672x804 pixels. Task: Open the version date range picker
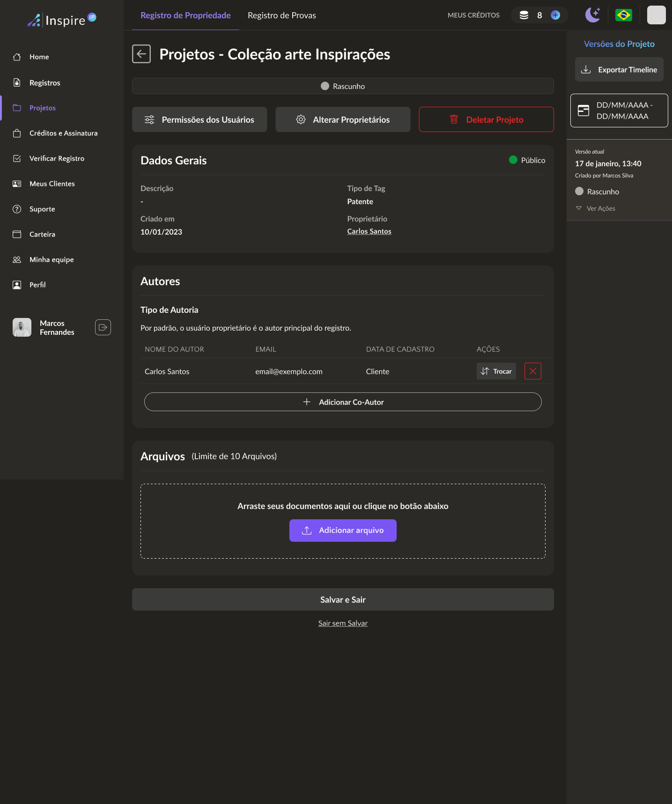tap(619, 111)
